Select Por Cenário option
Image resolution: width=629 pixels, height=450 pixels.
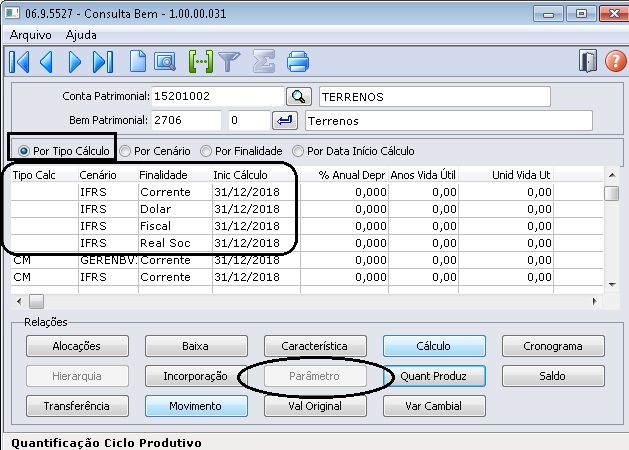(155, 151)
